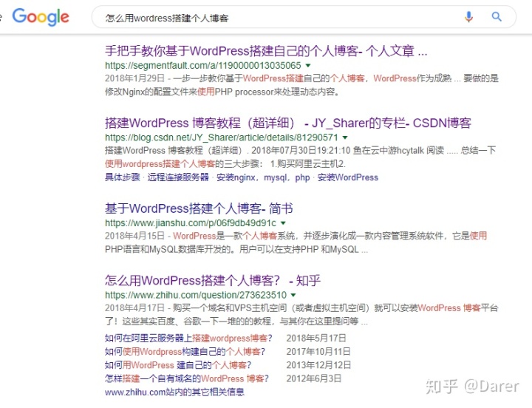The width and height of the screenshot is (532, 408).
Task: Click the snippet text starting 2018年4月15日
Action: click(296, 242)
